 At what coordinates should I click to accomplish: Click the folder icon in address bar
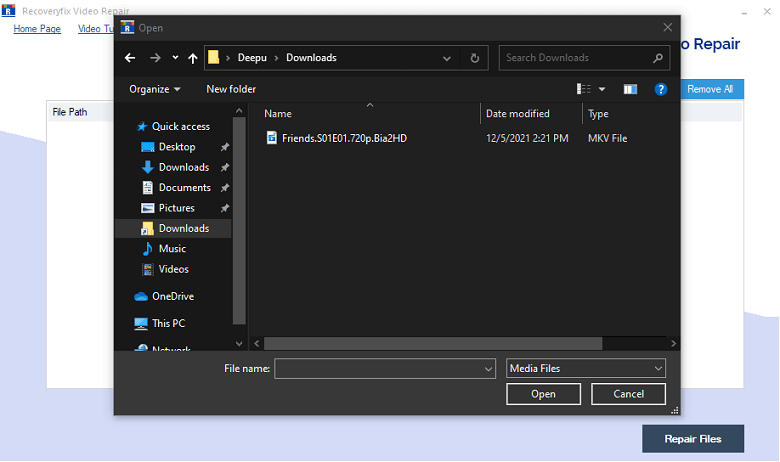pyautogui.click(x=213, y=57)
